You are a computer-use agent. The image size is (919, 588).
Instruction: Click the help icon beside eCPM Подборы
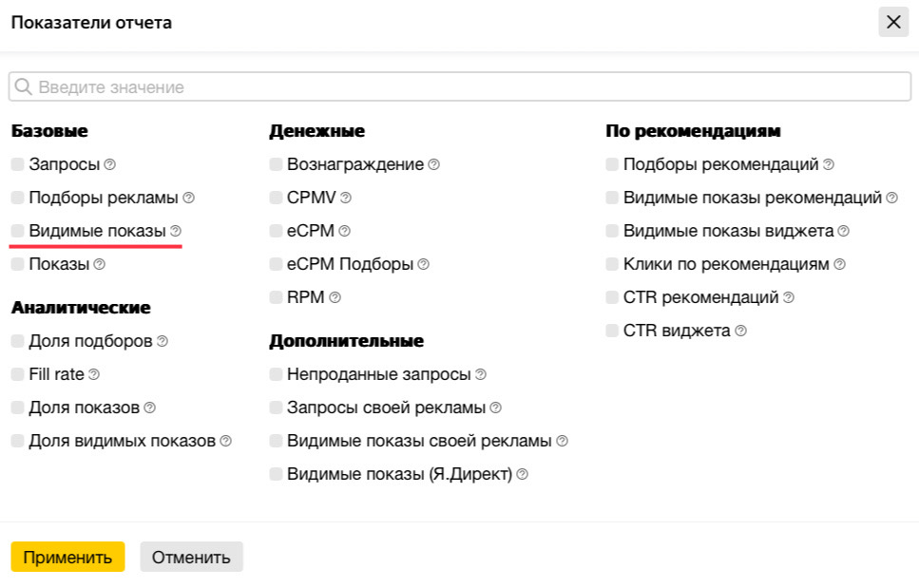click(424, 264)
